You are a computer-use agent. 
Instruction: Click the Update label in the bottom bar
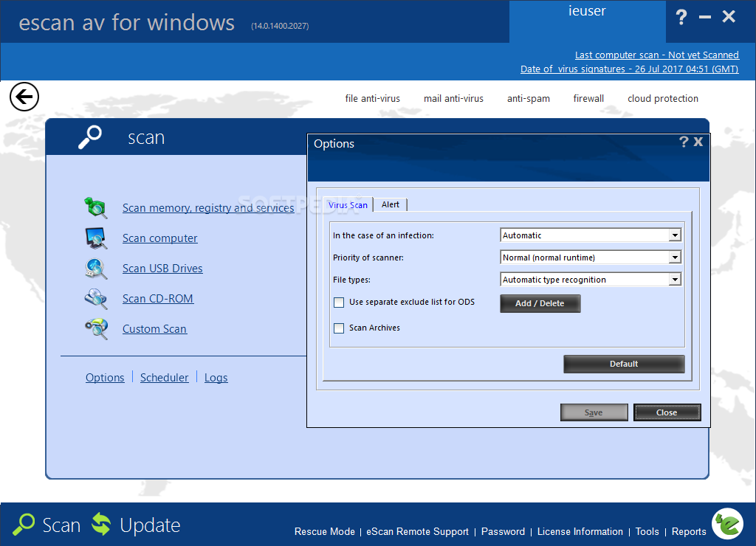[x=150, y=525]
